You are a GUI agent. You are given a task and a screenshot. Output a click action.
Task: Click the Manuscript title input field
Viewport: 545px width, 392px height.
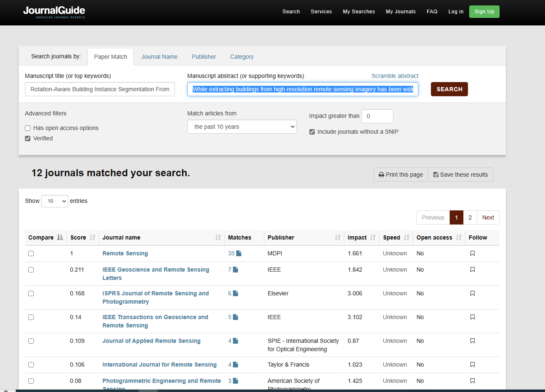pyautogui.click(x=100, y=89)
